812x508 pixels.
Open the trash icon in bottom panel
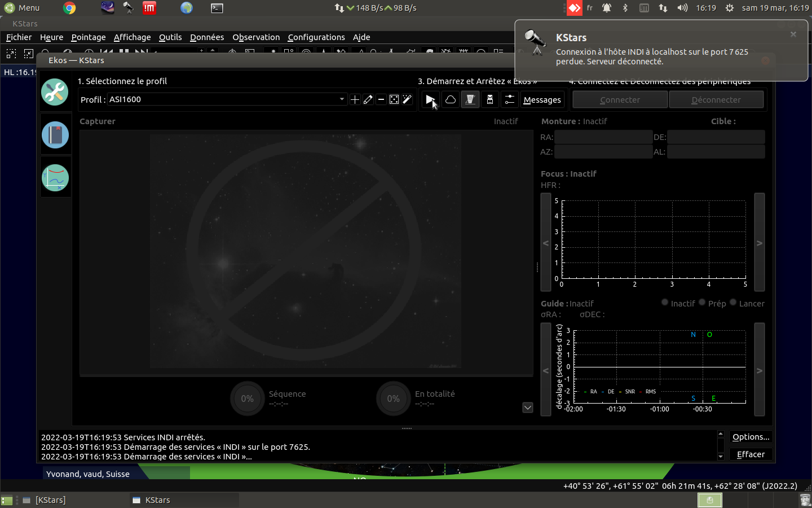pyautogui.click(x=805, y=500)
